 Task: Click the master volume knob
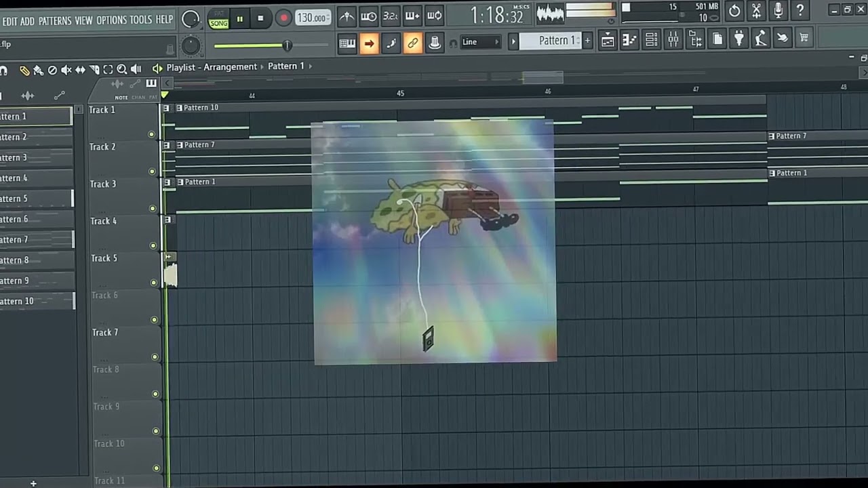point(191,19)
